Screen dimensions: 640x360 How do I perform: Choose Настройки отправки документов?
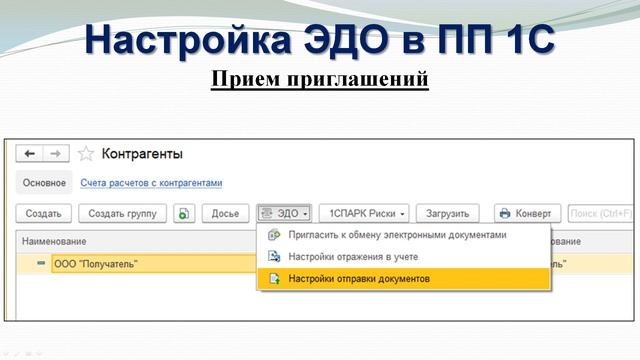(404, 279)
